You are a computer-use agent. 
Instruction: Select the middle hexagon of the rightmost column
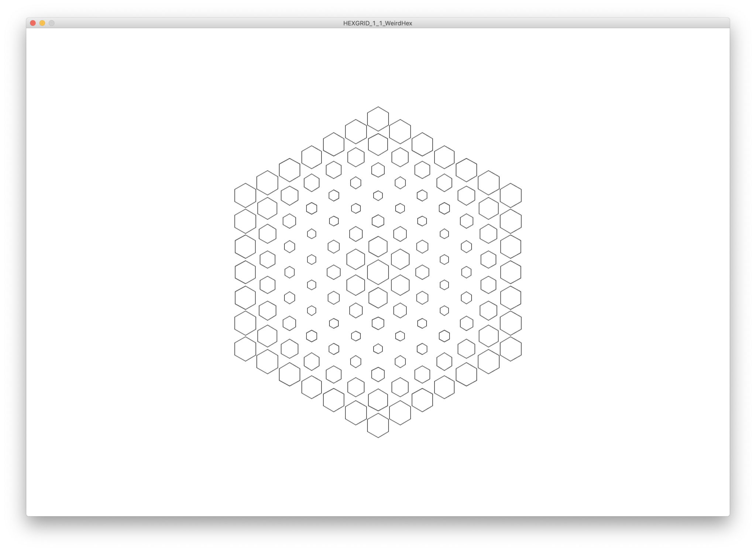point(511,272)
